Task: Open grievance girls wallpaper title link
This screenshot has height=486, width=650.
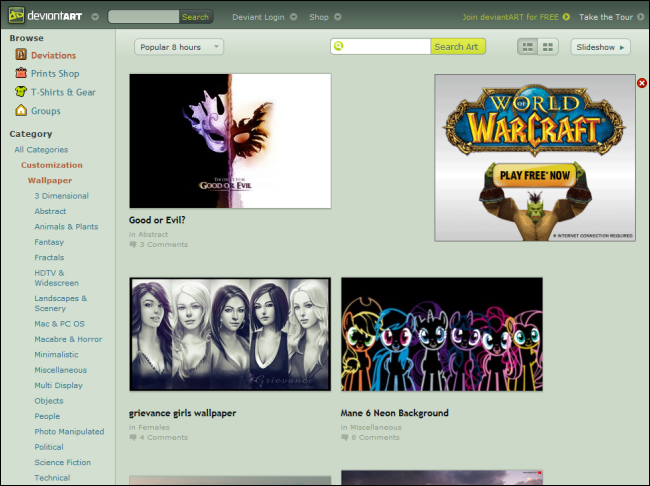Action: coord(182,413)
